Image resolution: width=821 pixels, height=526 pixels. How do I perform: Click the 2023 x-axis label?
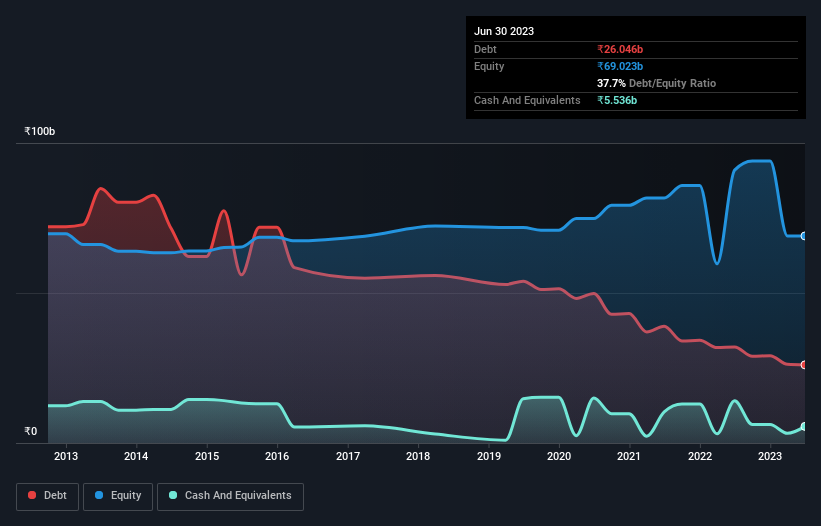pyautogui.click(x=770, y=456)
